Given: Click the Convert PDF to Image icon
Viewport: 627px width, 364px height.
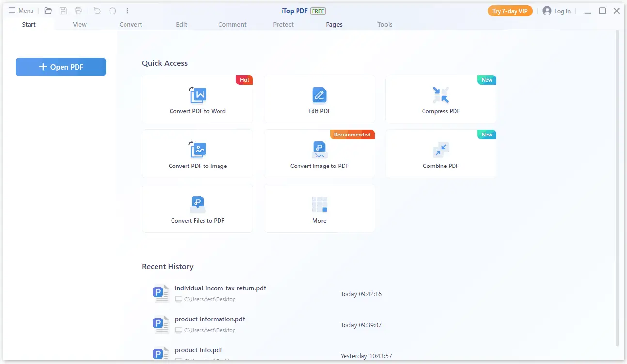Looking at the screenshot, I should [x=198, y=150].
